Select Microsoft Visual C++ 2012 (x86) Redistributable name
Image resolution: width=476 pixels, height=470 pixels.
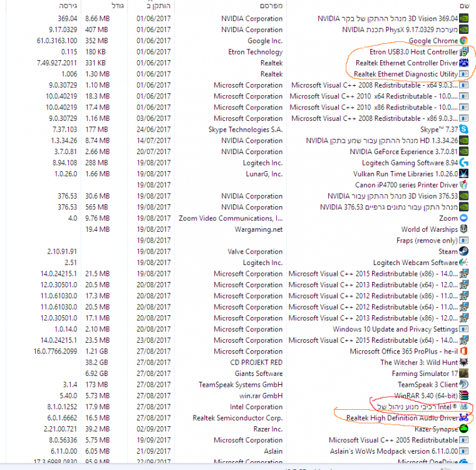373,296
